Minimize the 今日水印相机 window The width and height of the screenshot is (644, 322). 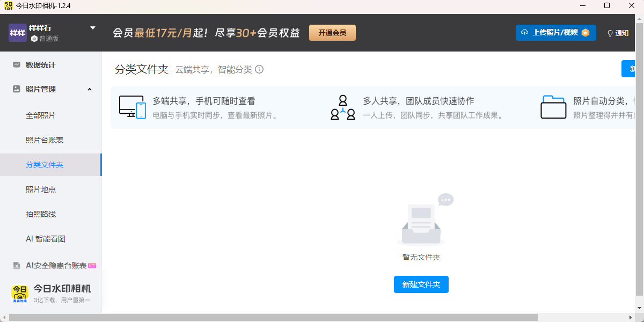coord(583,5)
